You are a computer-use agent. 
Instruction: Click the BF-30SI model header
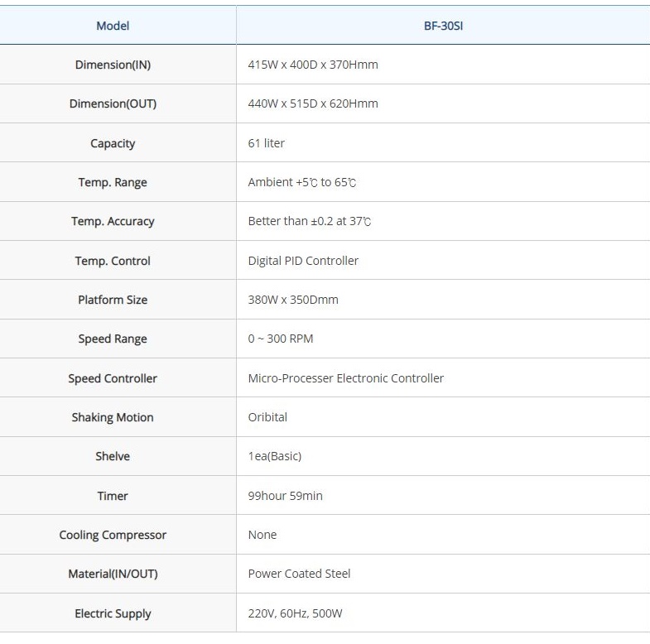point(443,26)
